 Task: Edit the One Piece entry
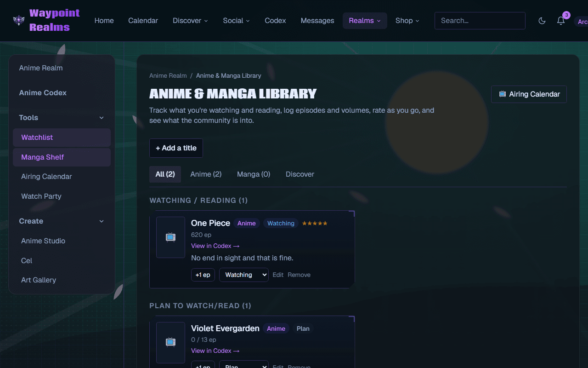pos(278,275)
